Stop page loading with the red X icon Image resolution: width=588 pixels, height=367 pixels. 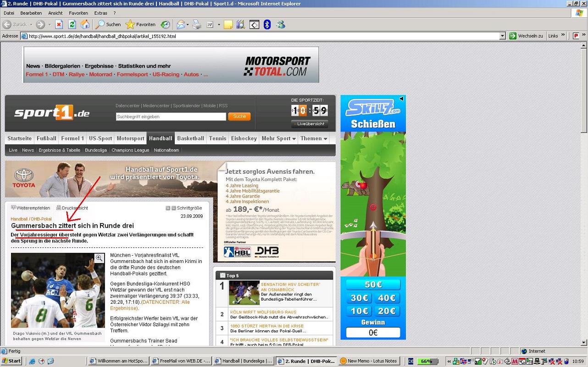tap(59, 24)
